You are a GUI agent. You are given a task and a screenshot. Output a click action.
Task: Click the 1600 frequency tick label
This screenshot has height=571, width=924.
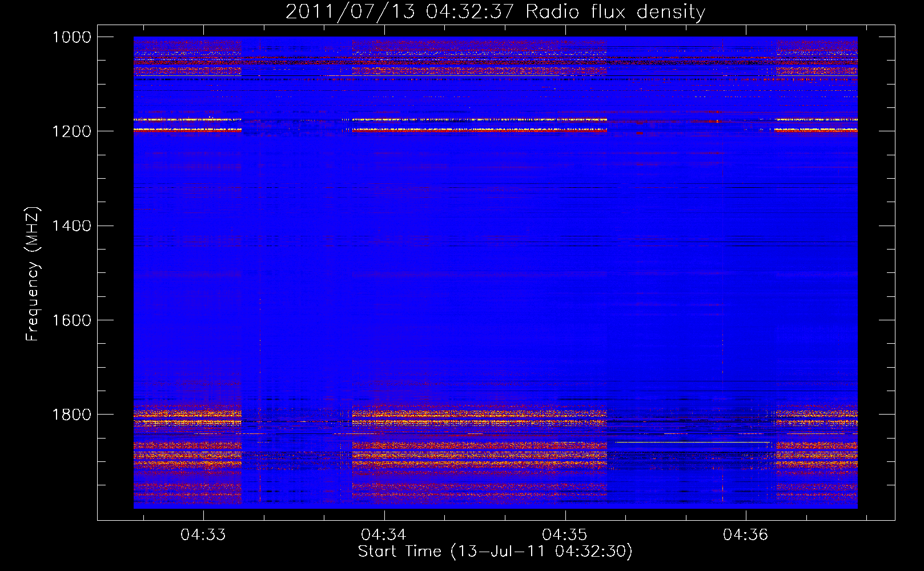click(x=71, y=320)
